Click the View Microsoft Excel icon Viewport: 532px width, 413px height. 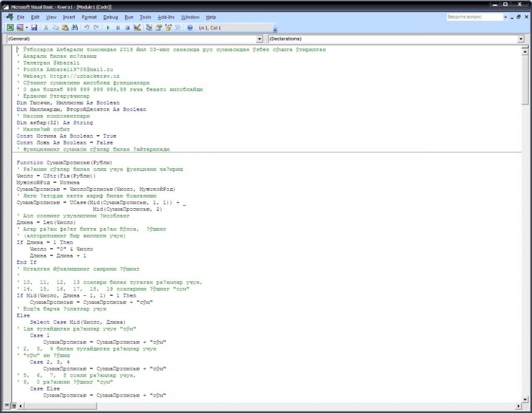coord(11,28)
